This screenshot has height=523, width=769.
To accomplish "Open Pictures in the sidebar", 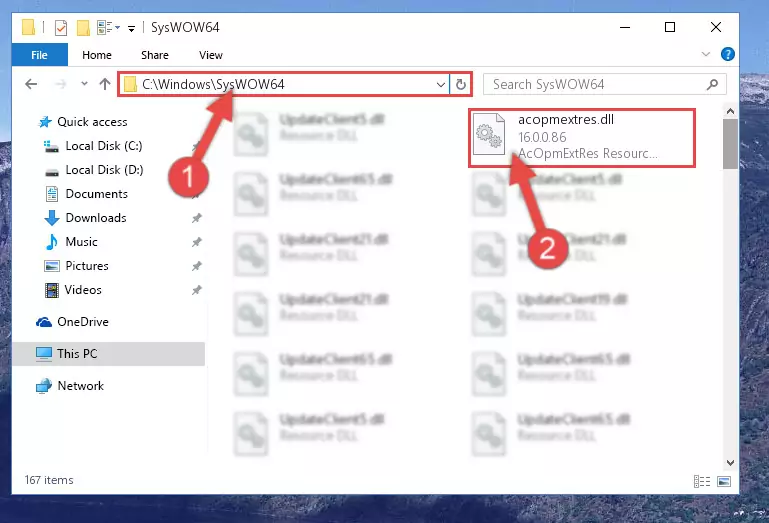I will click(x=77, y=265).
